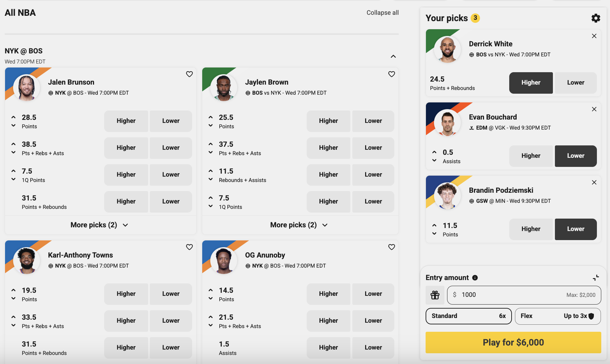Open OG Anunoby's player photo
This screenshot has height=364, width=610.
click(224, 261)
